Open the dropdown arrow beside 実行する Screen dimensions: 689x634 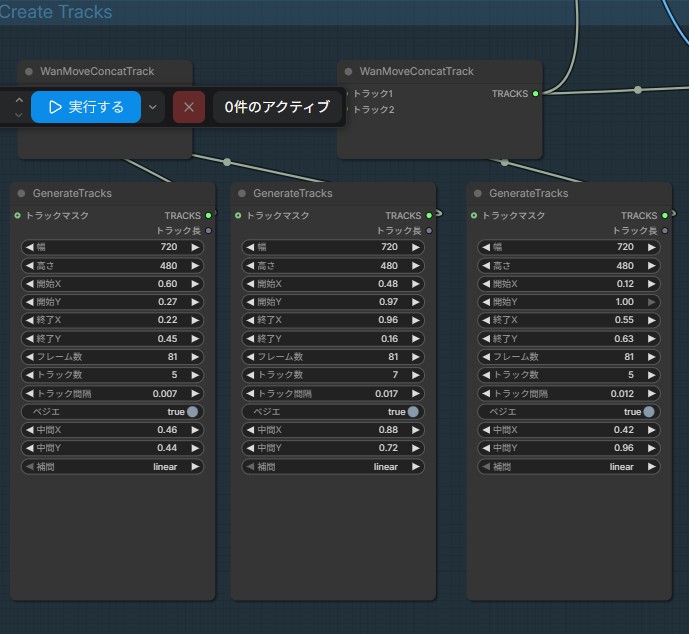pyautogui.click(x=152, y=107)
